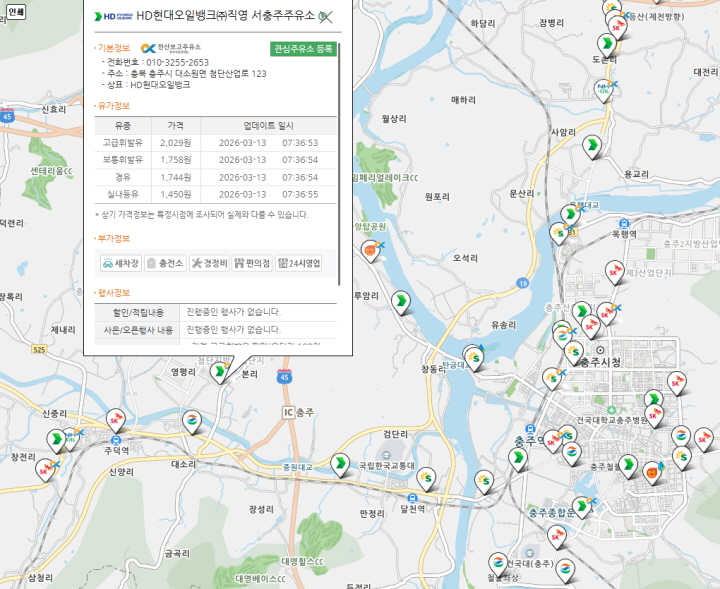Click the IC 충주 interchange label
Image resolution: width=720 pixels, height=589 pixels.
click(298, 412)
